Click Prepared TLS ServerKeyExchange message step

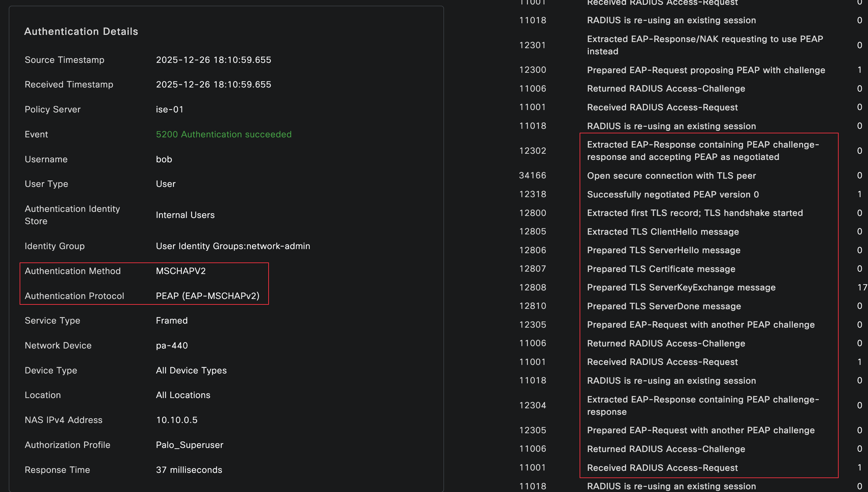click(x=681, y=287)
